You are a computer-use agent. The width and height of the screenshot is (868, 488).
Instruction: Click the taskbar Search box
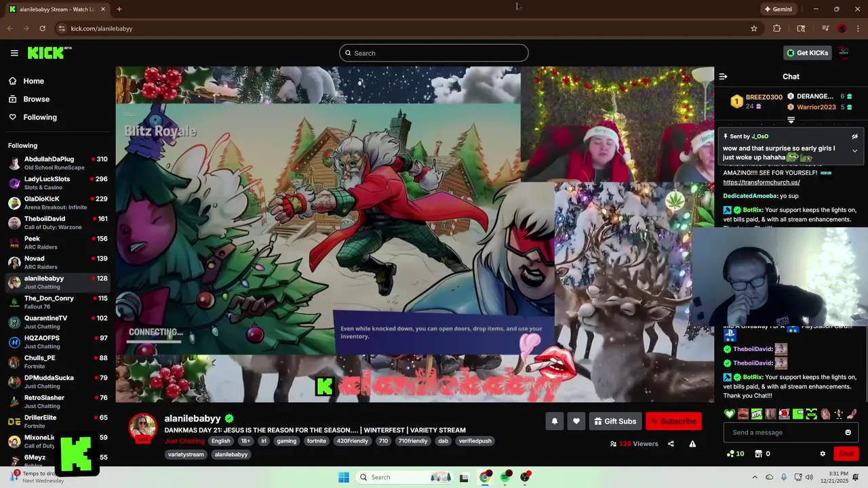pos(405,477)
